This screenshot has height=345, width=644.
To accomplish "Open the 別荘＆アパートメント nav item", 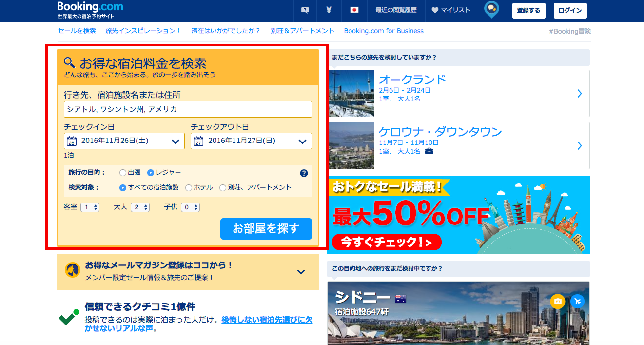I will [302, 31].
